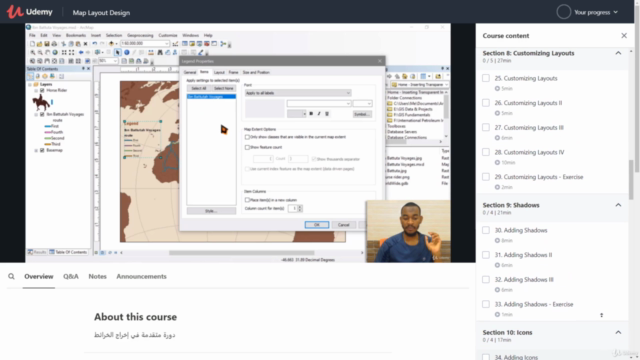Mark lecture 33 Adding Shadows - Exercise complete

coord(486,304)
